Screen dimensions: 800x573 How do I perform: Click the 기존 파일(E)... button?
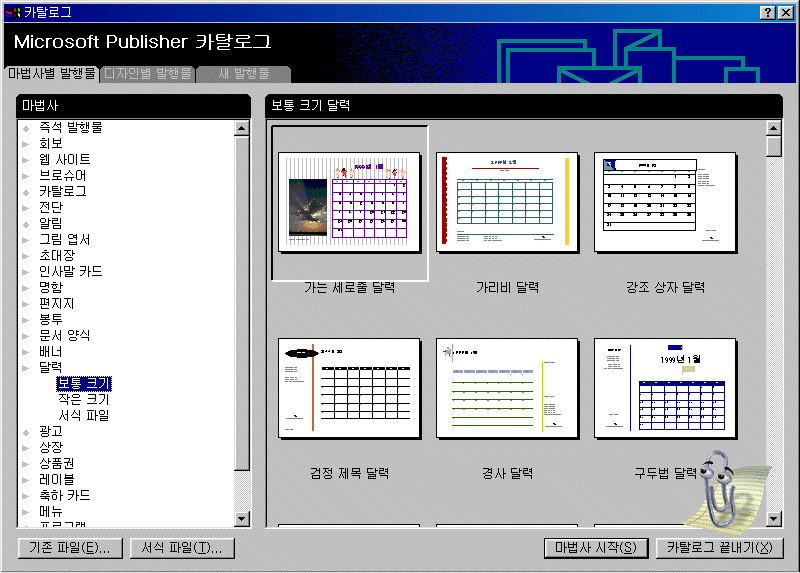point(70,548)
